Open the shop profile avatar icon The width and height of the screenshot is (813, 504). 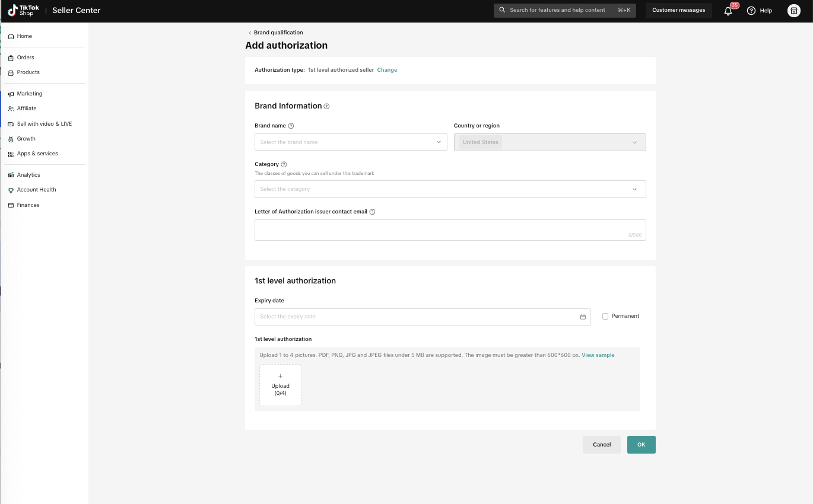[x=793, y=11]
